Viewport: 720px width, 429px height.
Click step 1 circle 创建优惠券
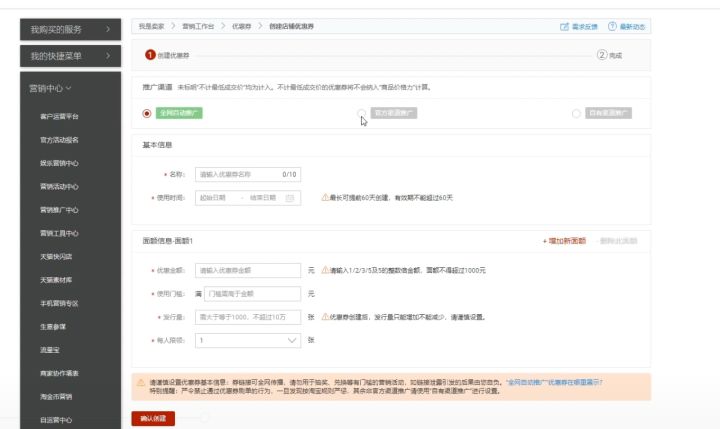tap(150, 55)
